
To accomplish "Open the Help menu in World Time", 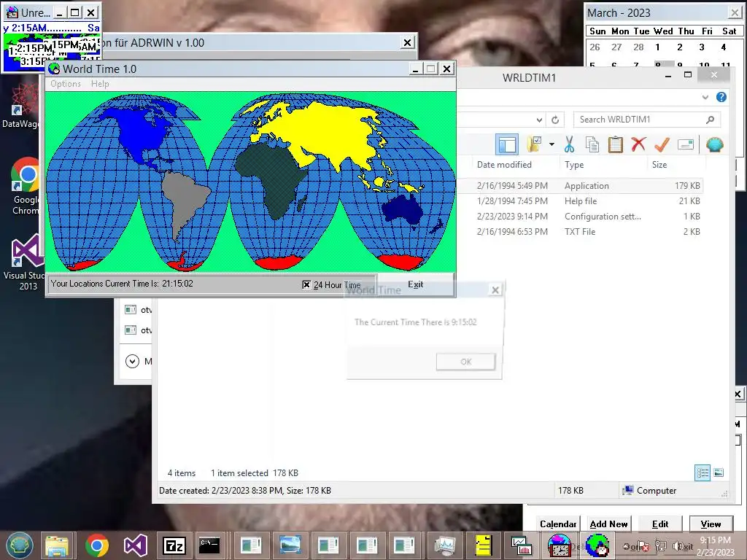I will pyautogui.click(x=100, y=84).
